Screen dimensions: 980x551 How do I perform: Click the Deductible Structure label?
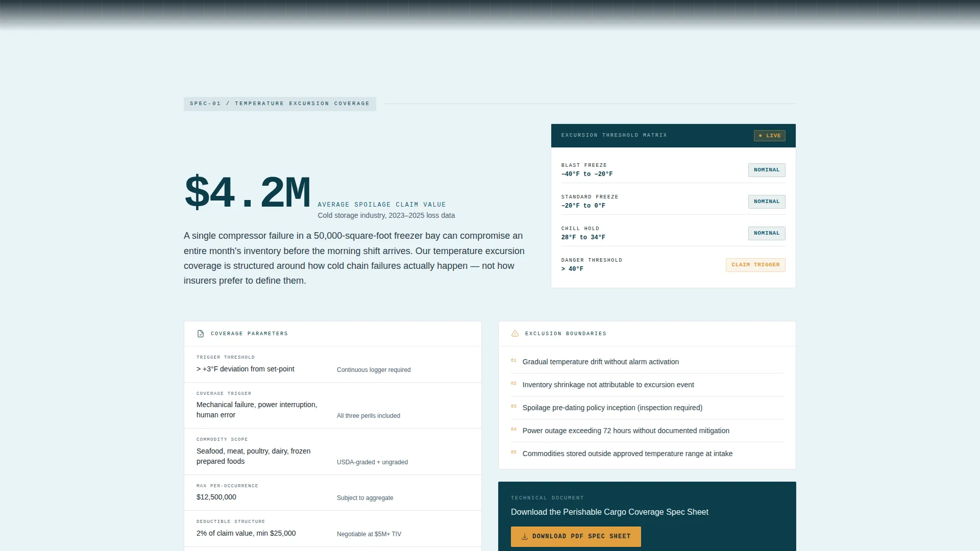[x=231, y=521]
